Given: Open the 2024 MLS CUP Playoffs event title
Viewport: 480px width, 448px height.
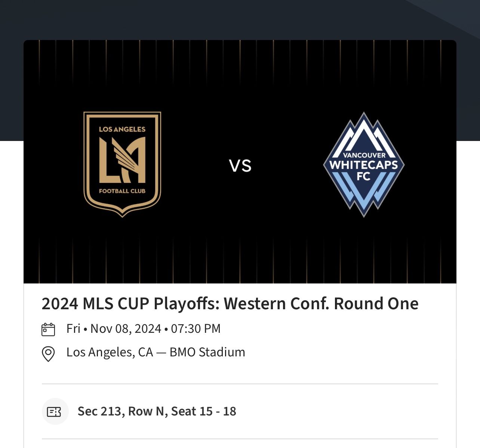Looking at the screenshot, I should 230,304.
